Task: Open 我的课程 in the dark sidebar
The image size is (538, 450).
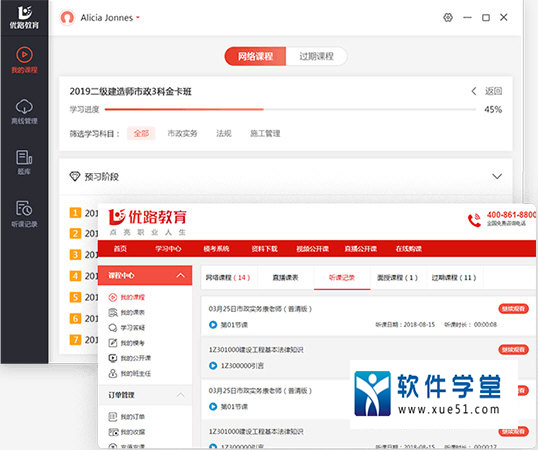Action: click(x=24, y=60)
